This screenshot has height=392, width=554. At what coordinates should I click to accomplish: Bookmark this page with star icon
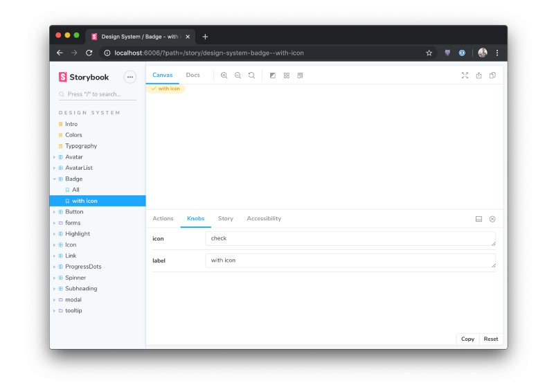pyautogui.click(x=429, y=53)
